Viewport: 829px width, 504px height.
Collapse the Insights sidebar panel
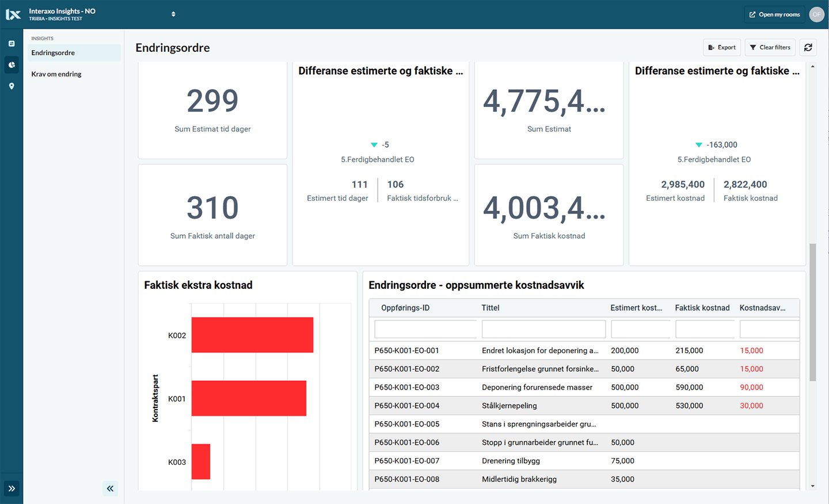(110, 488)
